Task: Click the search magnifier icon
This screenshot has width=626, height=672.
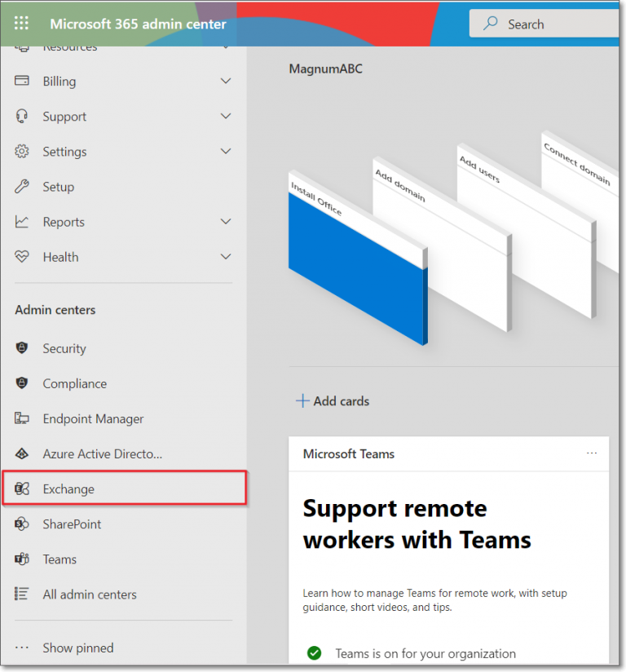Action: pyautogui.click(x=490, y=24)
